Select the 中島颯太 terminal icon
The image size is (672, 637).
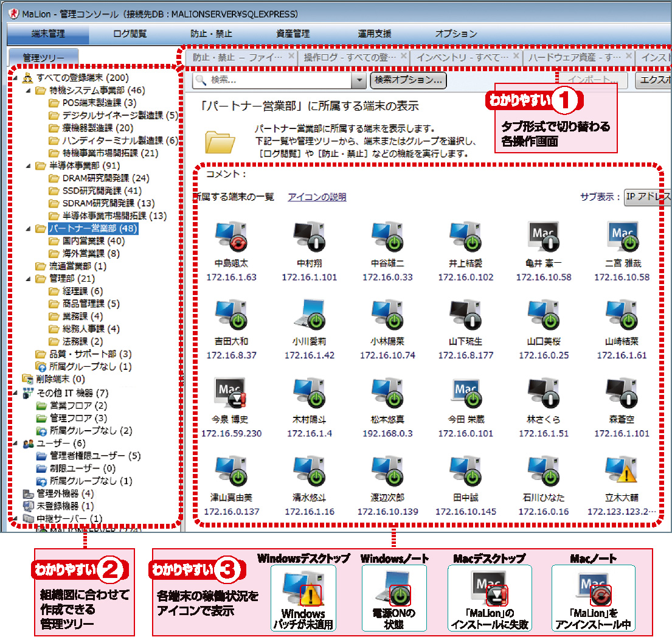231,236
